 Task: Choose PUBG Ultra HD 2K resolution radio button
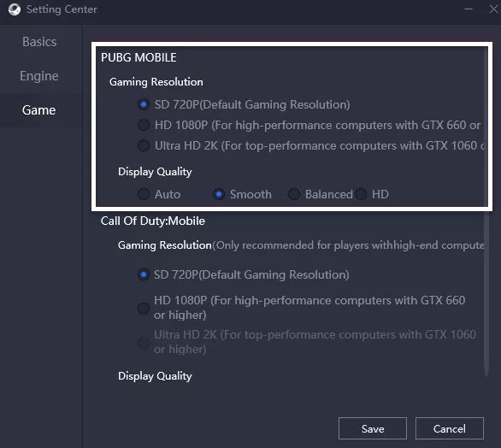(144, 145)
